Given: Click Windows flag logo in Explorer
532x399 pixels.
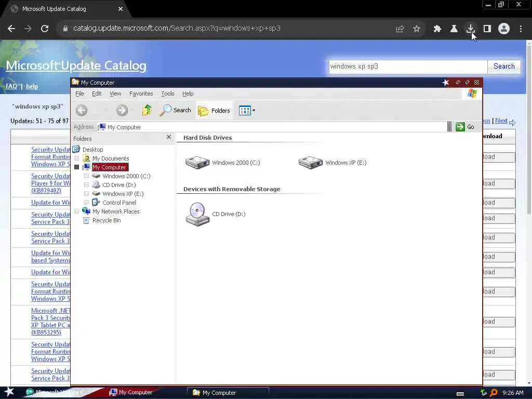Looking at the screenshot, I should click(x=472, y=94).
